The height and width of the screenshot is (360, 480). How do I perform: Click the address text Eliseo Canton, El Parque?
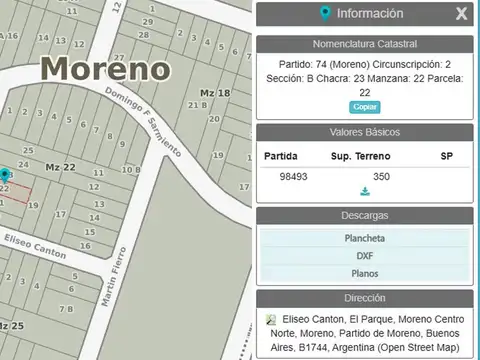pos(338,319)
